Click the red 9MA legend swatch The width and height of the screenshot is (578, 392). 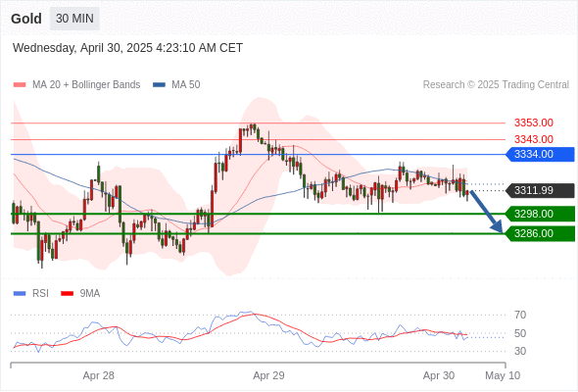pyautogui.click(x=67, y=294)
